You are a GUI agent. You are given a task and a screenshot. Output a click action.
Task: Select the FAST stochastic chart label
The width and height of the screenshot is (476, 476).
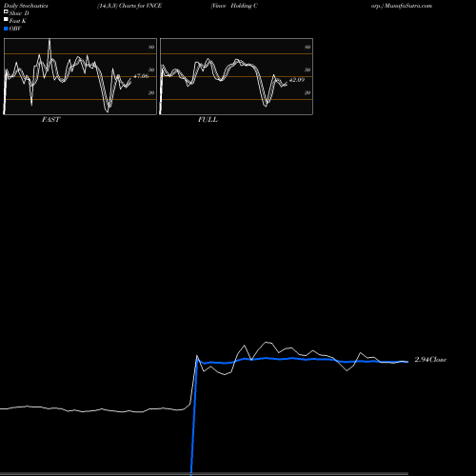pos(50,120)
